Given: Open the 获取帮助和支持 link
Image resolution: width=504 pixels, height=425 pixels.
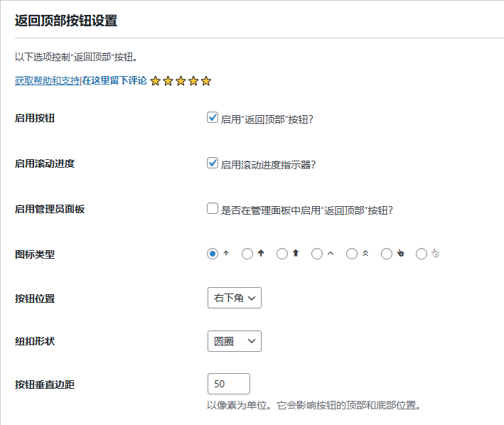Looking at the screenshot, I should (47, 81).
